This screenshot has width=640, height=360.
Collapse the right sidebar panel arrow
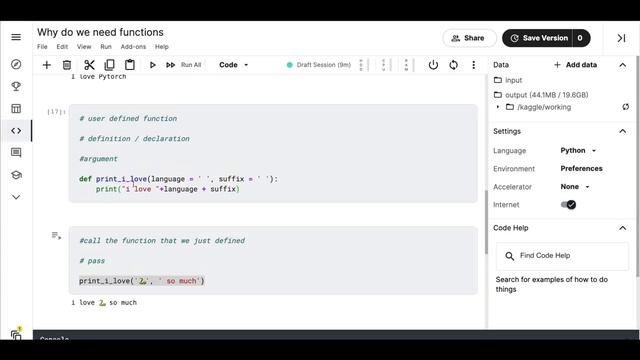pos(621,38)
